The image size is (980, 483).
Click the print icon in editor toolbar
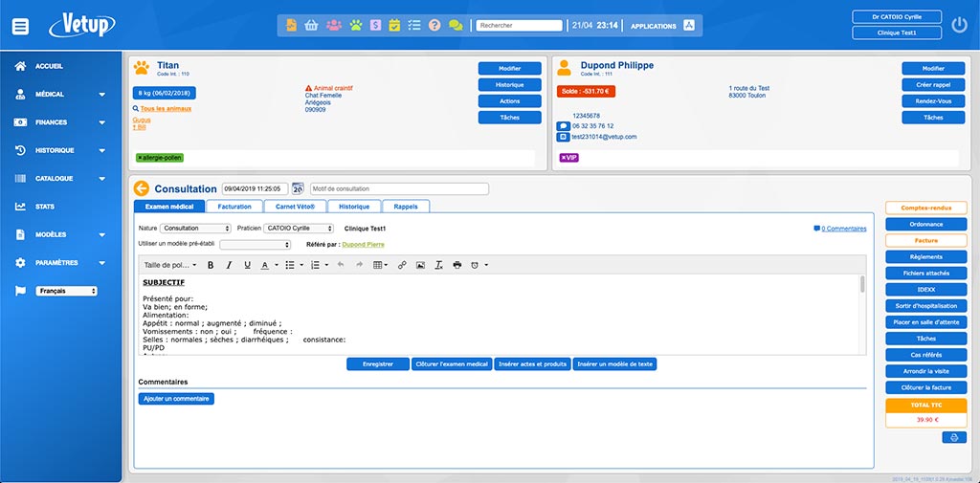457,265
